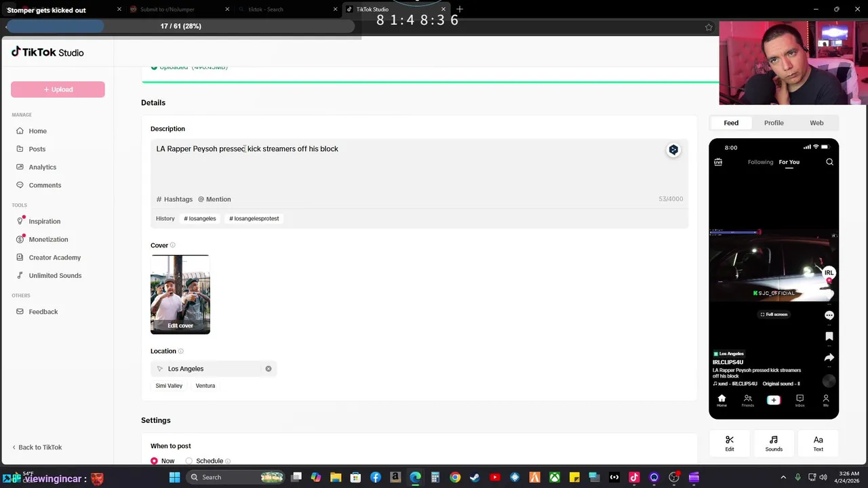
Task: Open Windows Start menu
Action: coord(174,477)
